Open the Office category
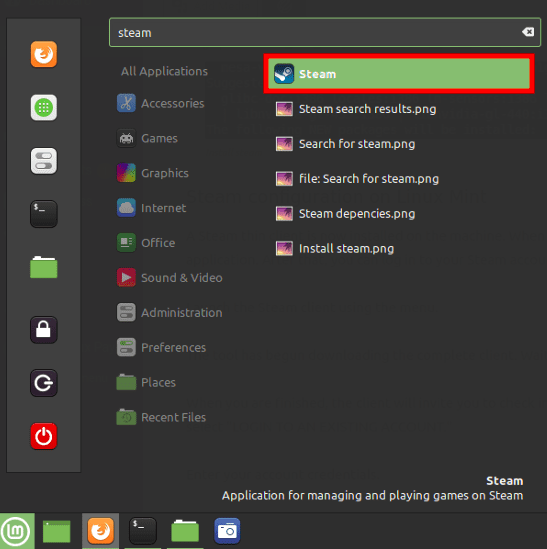The width and height of the screenshot is (547, 549). (x=146, y=243)
